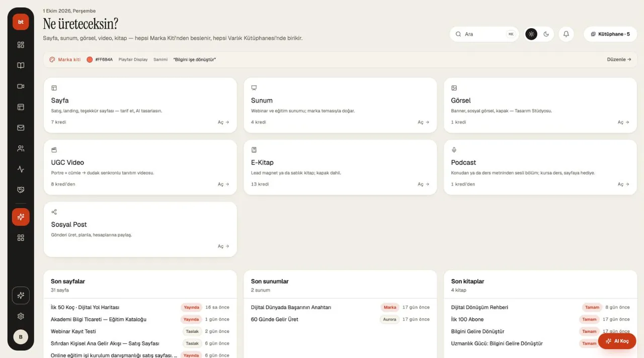Click Aç on the E-Kitap card
Screen dimensions: 644x358
(424, 185)
